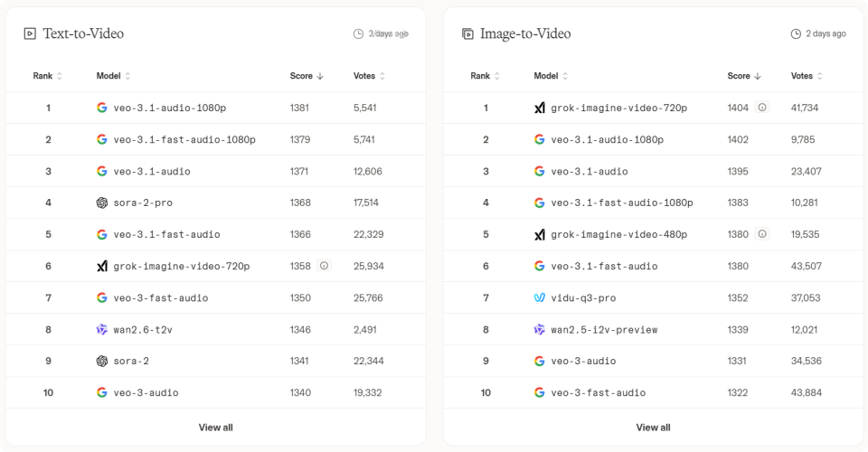Click the info icon beside score 1404
The height and width of the screenshot is (452, 868).
pos(762,108)
